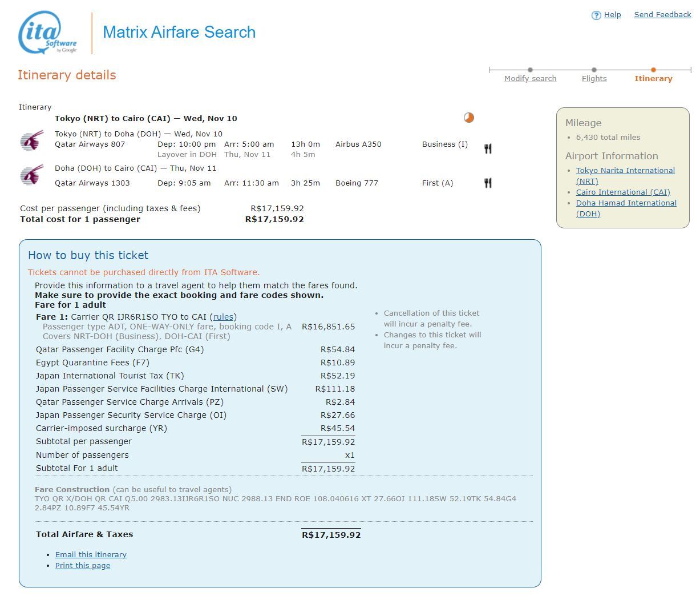The height and width of the screenshot is (600, 700).
Task: Click the Boeing 777 aircraft text
Action: pos(357,183)
